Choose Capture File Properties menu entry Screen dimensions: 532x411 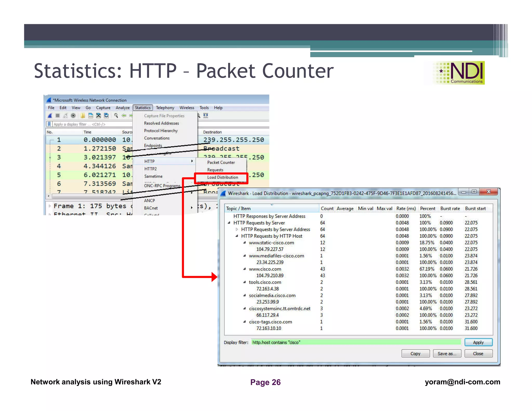coord(164,116)
